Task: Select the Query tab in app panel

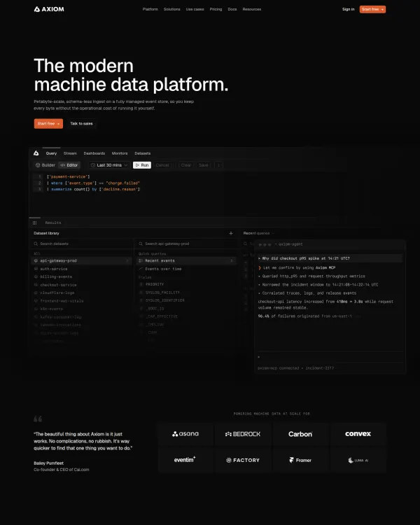Action: [x=51, y=153]
